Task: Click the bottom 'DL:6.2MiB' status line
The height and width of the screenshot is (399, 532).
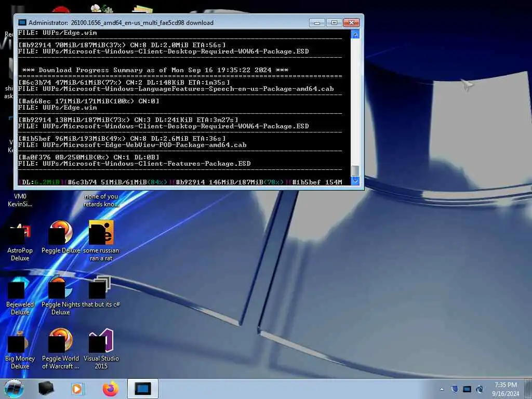Action: (180, 182)
